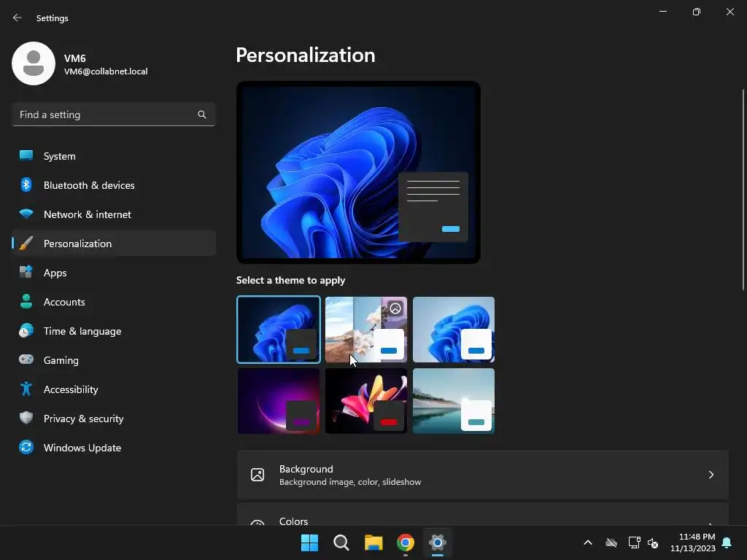Click VM6@collabnet.local account email

(x=106, y=71)
